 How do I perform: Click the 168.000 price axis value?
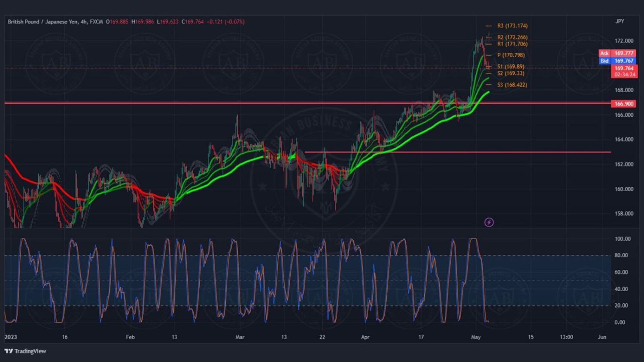tap(624, 90)
